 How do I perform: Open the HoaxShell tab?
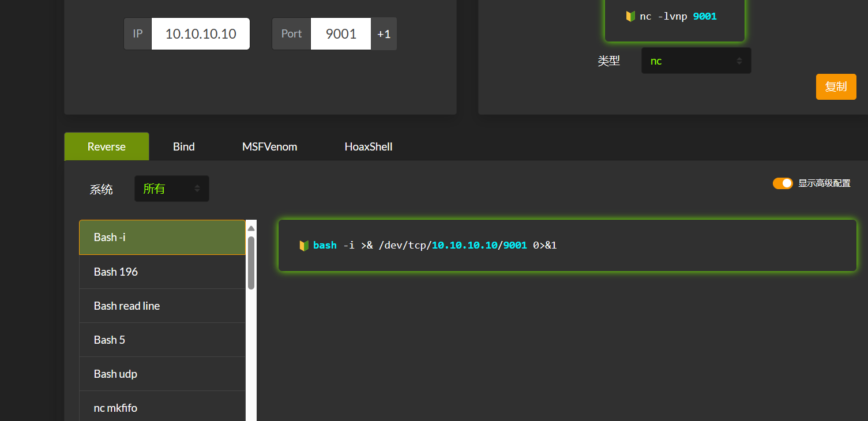369,146
